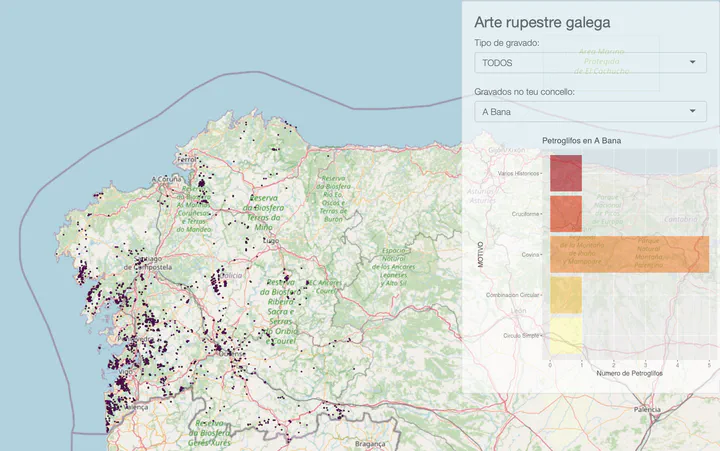Click the 'Combinacion Circular' axis label
The height and width of the screenshot is (451, 720).
coord(512,295)
